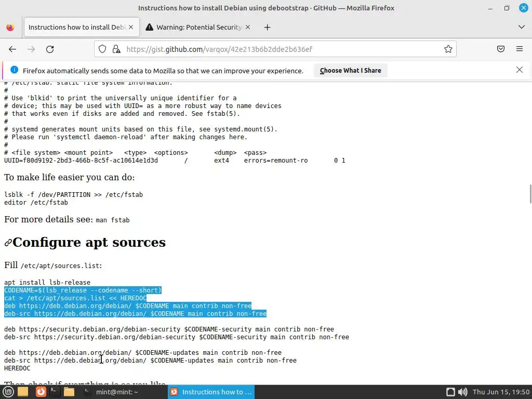Click the 'Configure apt sources' heading
The image size is (532, 399).
pyautogui.click(x=89, y=242)
